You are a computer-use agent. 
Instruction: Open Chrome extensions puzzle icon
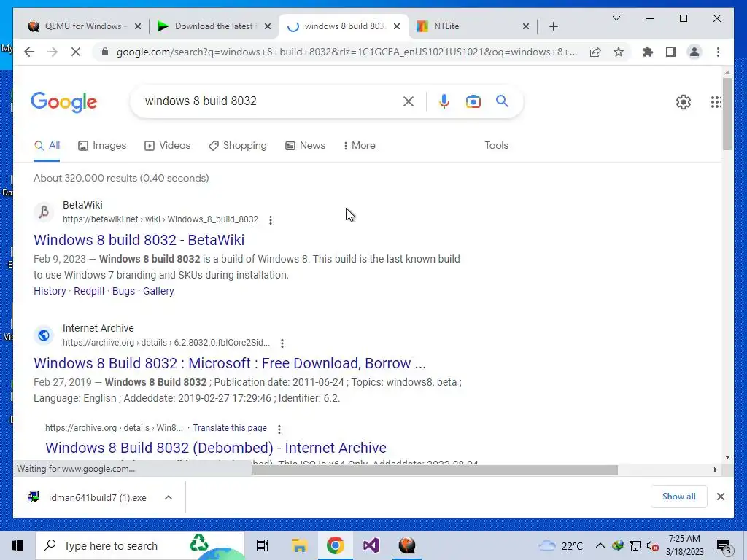coord(648,52)
